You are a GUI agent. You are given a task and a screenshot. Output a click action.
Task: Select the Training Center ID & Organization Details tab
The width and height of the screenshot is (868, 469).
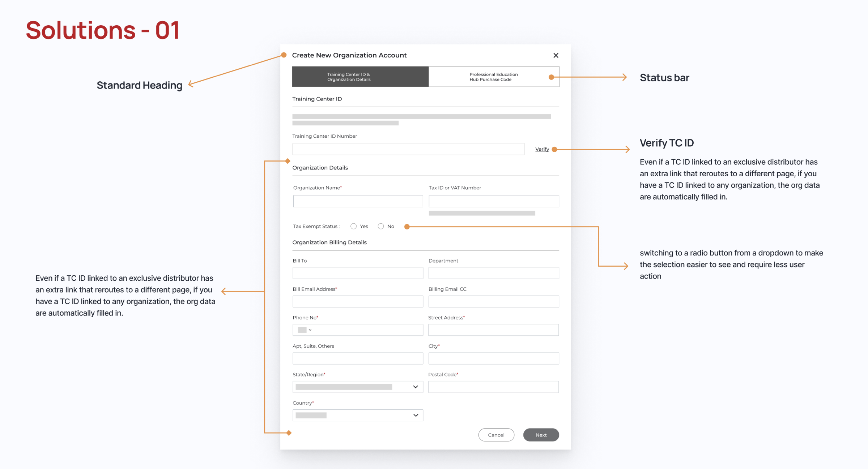pyautogui.click(x=360, y=77)
